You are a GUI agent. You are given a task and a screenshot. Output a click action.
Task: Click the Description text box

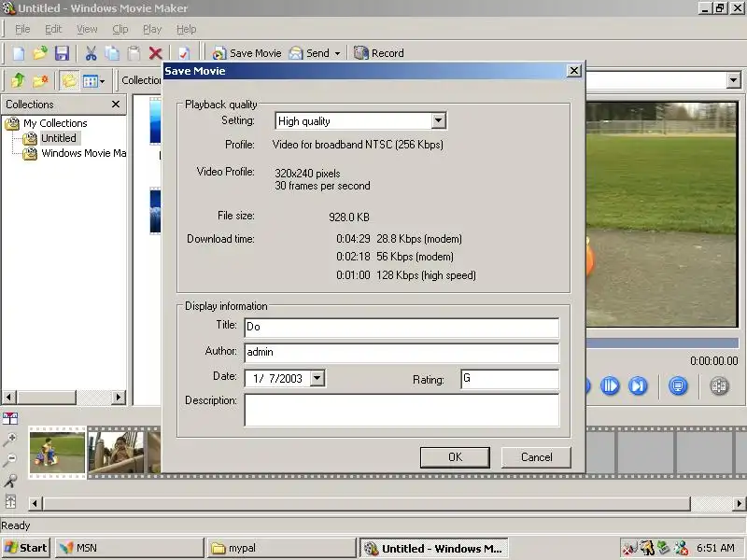pyautogui.click(x=402, y=410)
